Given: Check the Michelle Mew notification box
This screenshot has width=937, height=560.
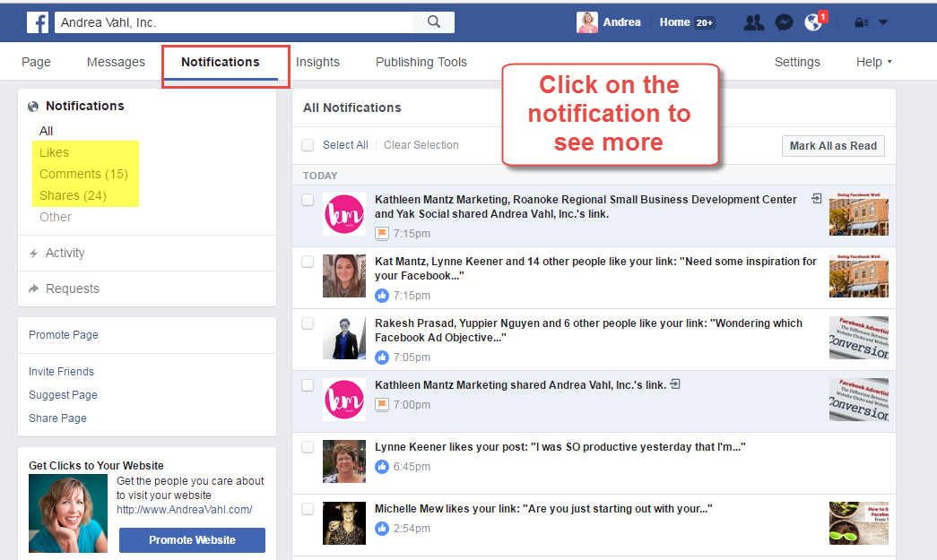Looking at the screenshot, I should [x=308, y=509].
